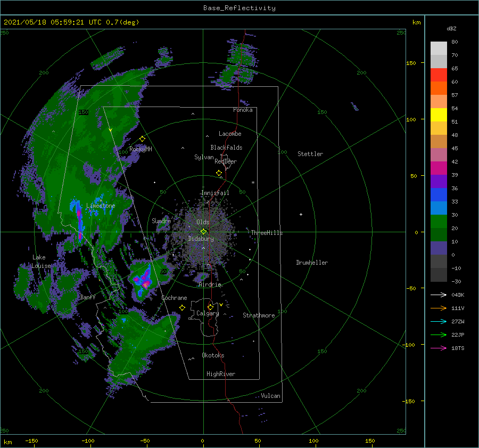Click the RedDeer city label
Image resolution: width=479 pixels, height=448 pixels.
pos(226,161)
